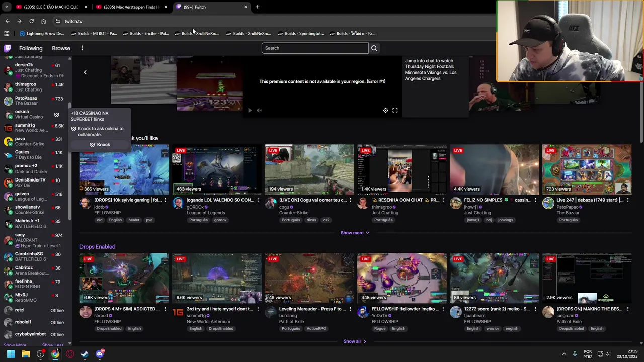The height and width of the screenshot is (362, 644).
Task: Open the new tab plus button
Action: point(258,7)
